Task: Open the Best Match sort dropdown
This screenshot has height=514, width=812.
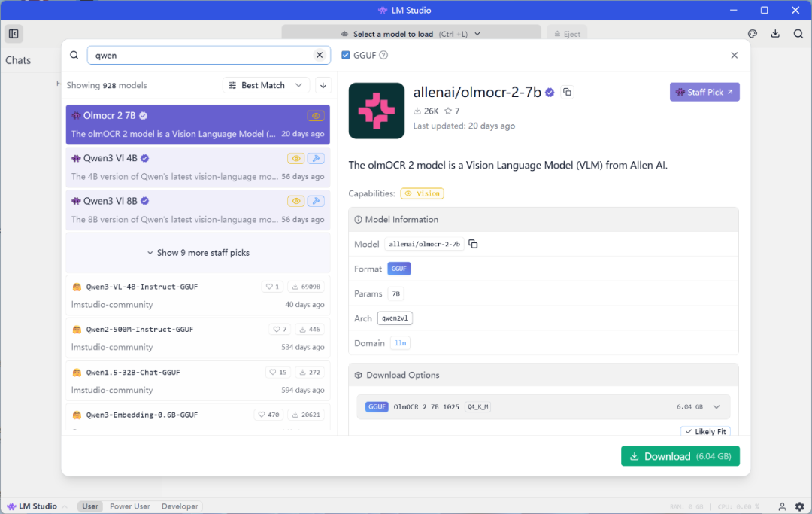Action: point(265,85)
